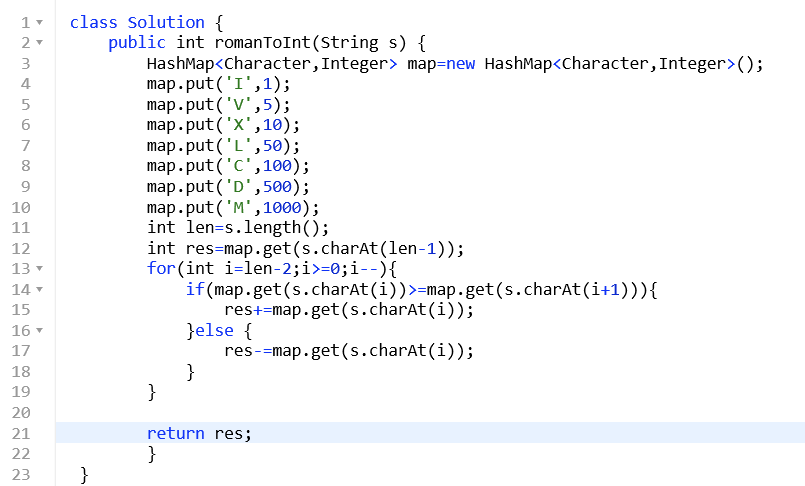
Task: Click the 'if' keyword on line 14
Action: (195, 289)
